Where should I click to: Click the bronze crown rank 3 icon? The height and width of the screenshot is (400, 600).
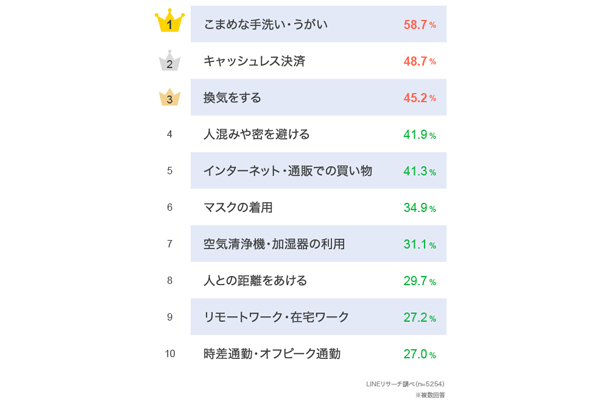170,98
